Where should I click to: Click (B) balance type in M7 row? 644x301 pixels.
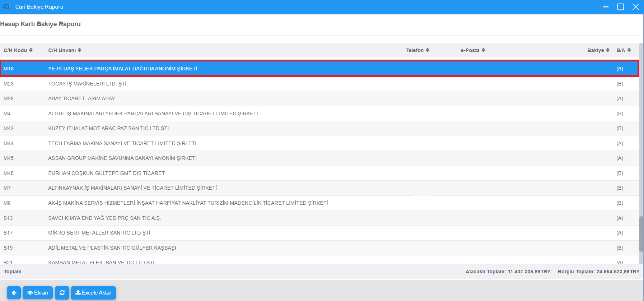(x=620, y=188)
